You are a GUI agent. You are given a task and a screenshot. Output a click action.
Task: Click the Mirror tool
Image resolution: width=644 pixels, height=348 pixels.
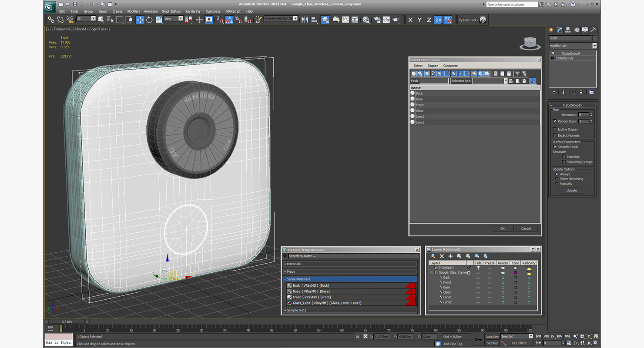(x=305, y=20)
